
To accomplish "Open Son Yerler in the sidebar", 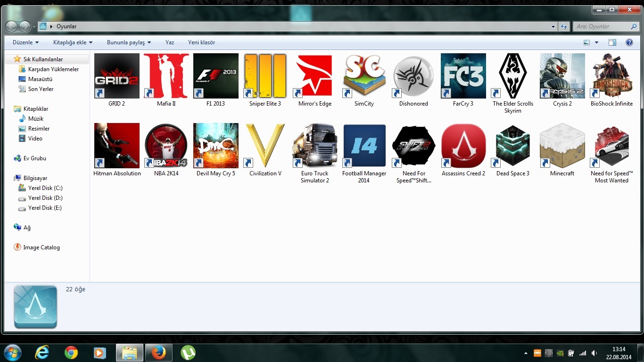I will (x=41, y=89).
